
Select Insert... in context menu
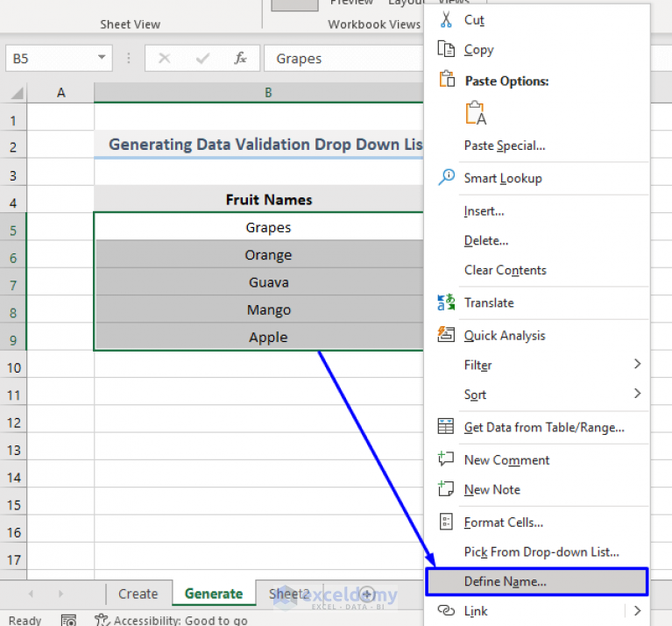coord(484,211)
